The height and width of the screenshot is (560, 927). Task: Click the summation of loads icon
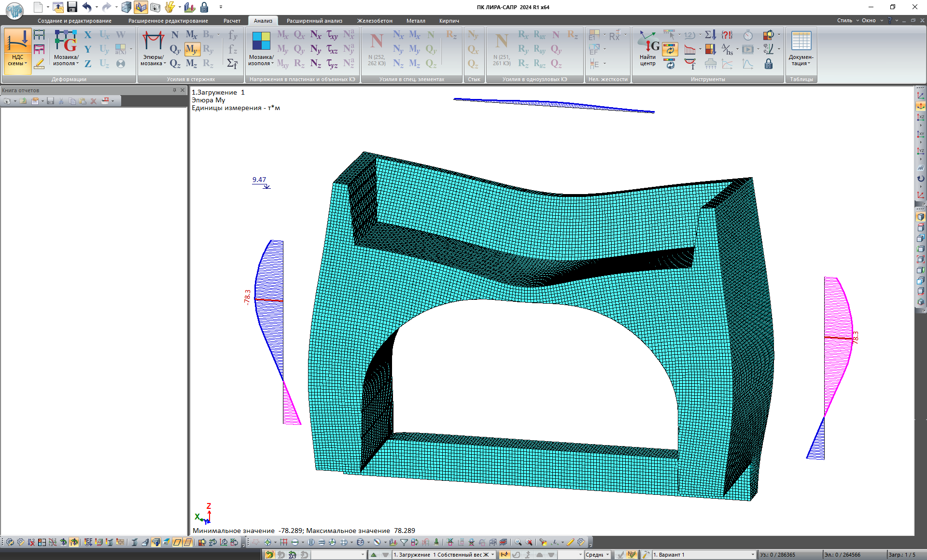point(710,35)
